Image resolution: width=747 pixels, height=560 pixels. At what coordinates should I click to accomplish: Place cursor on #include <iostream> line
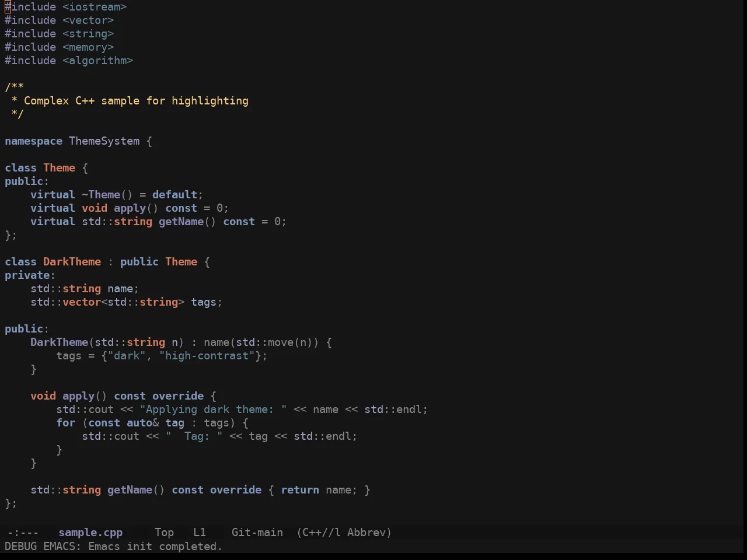tap(66, 7)
